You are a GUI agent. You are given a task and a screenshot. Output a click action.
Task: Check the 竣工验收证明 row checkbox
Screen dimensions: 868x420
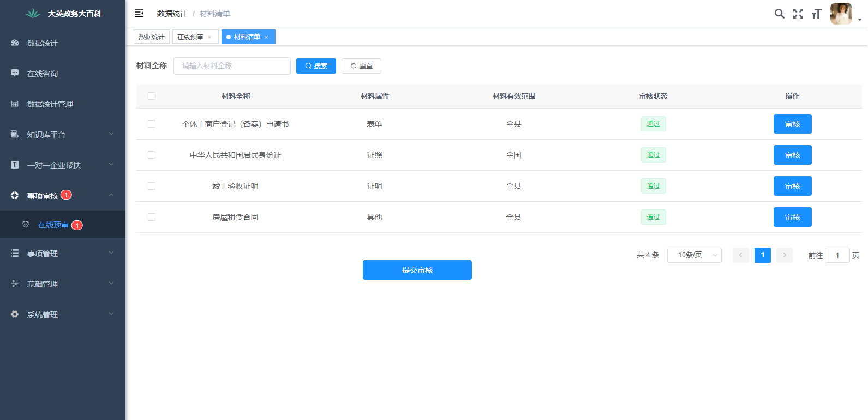[152, 186]
